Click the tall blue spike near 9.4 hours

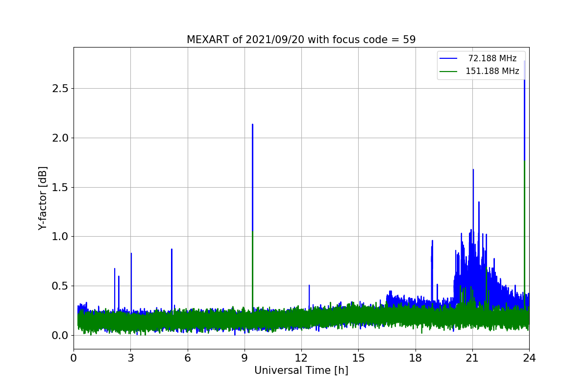[252, 176]
